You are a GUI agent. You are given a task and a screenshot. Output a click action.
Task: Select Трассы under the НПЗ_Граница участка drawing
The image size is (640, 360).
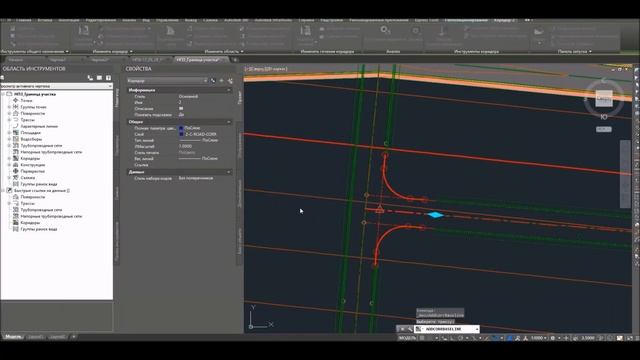(27, 120)
